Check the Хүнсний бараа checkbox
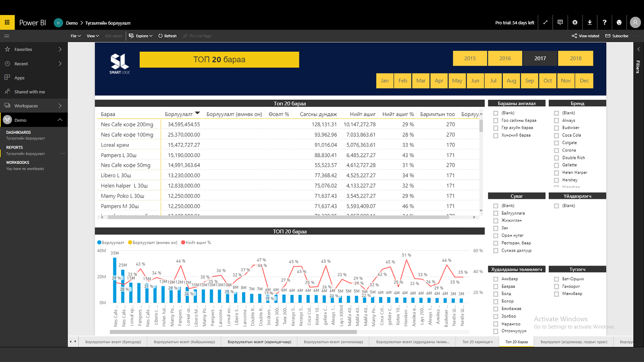The image size is (644, 362). (x=496, y=136)
